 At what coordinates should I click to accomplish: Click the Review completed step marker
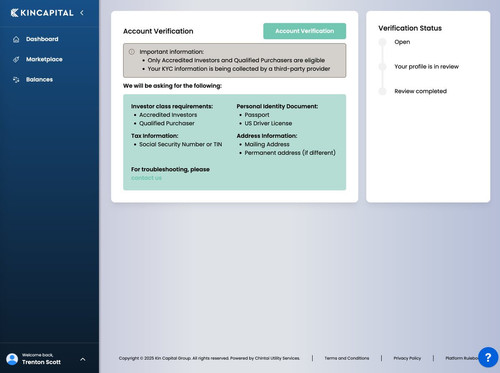coord(382,91)
